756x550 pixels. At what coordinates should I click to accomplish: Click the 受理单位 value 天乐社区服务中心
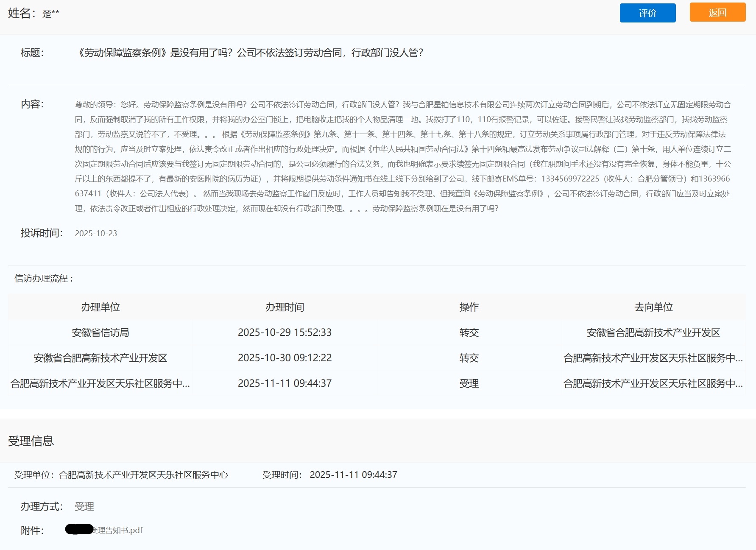(144, 475)
